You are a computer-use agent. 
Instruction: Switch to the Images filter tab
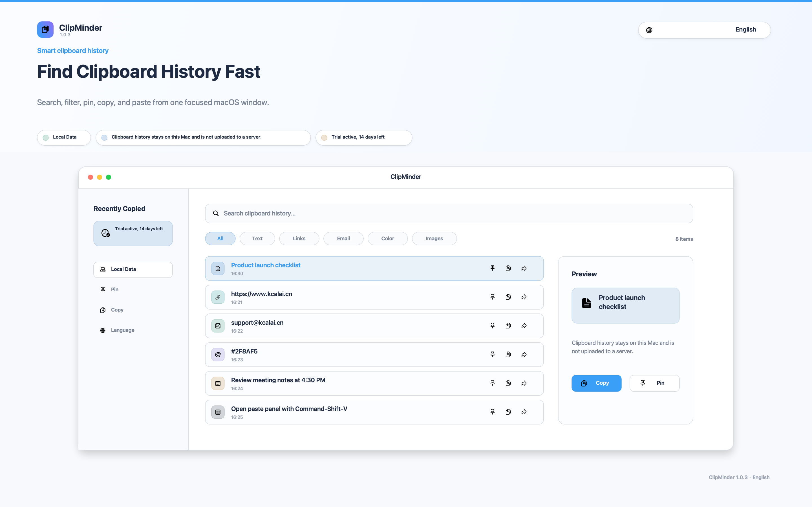coord(434,238)
